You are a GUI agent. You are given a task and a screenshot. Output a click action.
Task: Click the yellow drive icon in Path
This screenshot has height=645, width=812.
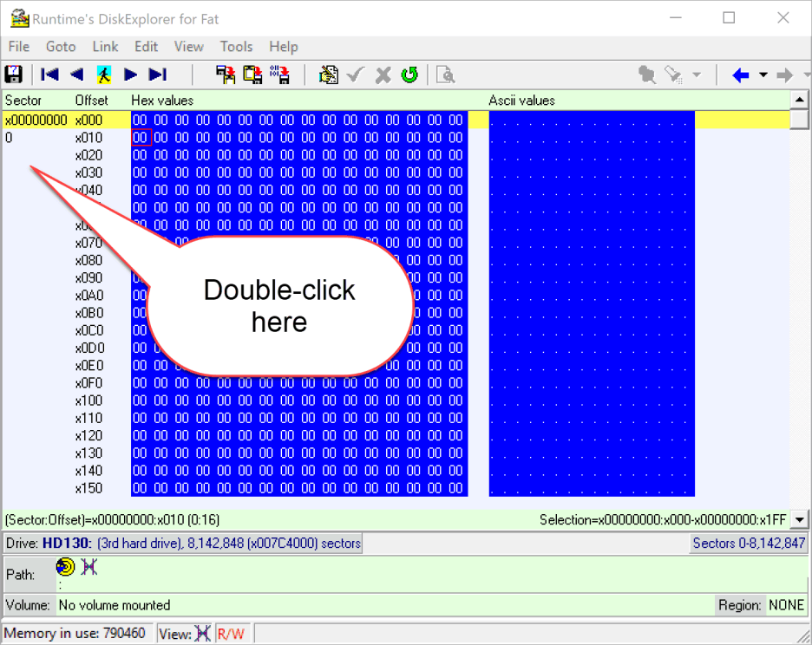click(65, 567)
